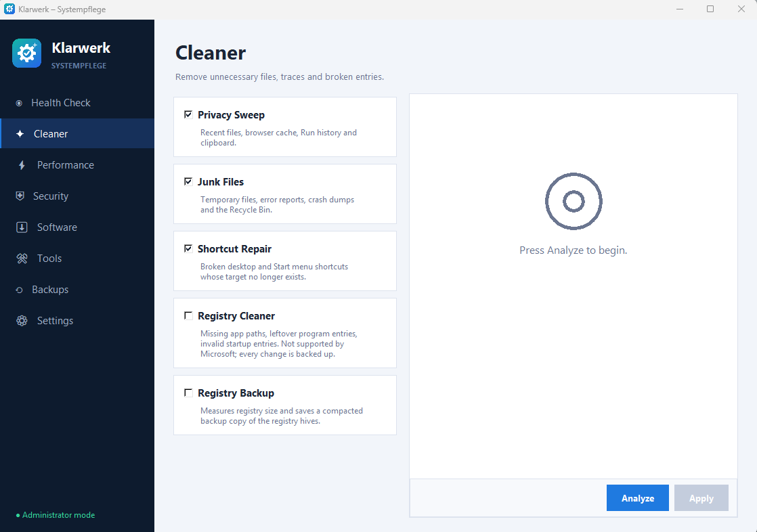Click the 'Klarwerk – Systempflege' window title
This screenshot has width=757, height=532.
[62, 9]
